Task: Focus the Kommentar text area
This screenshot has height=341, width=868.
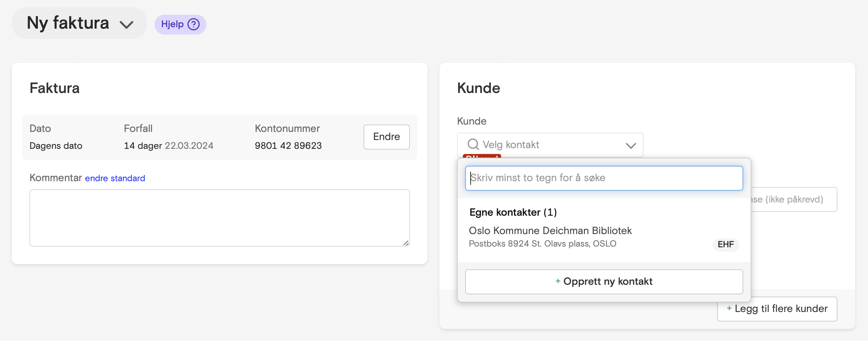Action: 219,218
